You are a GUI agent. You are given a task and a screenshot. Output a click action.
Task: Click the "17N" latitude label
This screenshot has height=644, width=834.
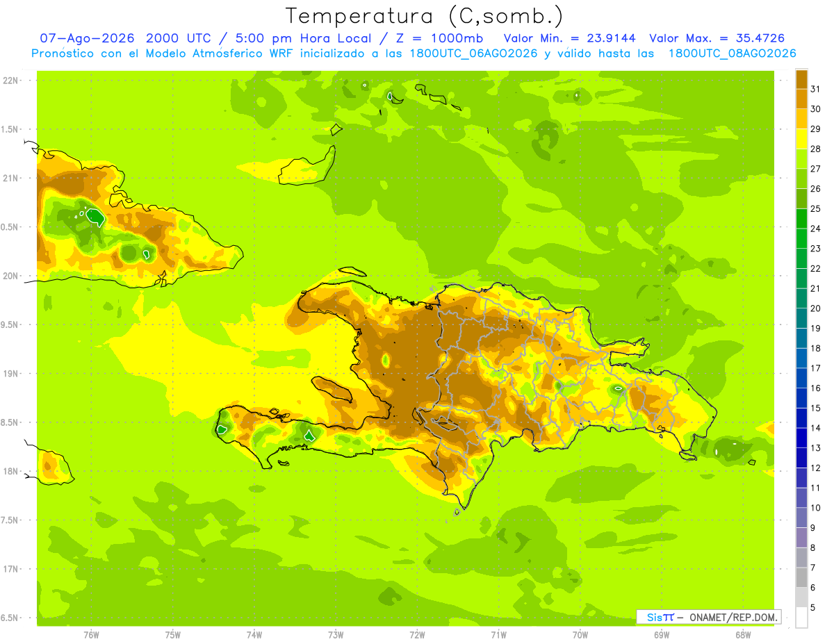10,569
